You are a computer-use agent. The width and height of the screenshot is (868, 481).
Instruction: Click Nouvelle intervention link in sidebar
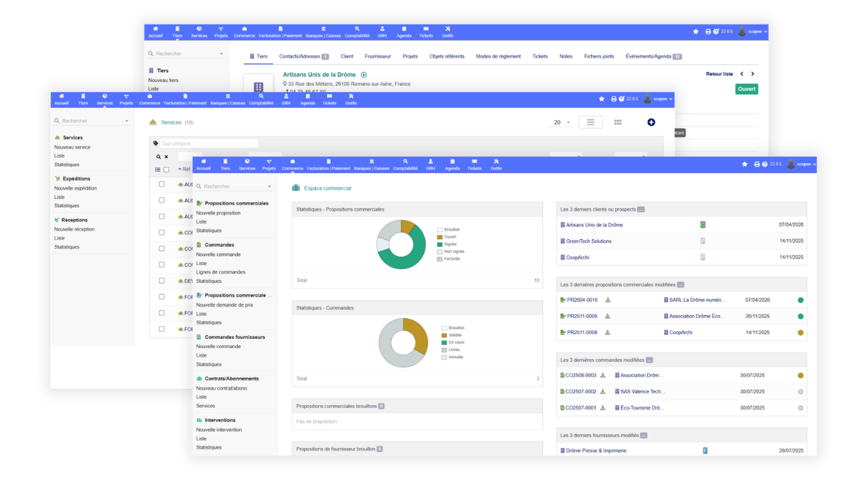(x=219, y=429)
